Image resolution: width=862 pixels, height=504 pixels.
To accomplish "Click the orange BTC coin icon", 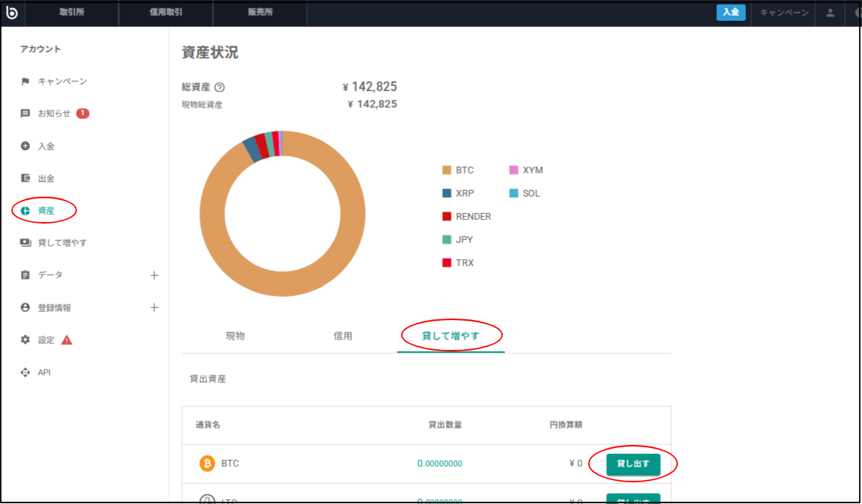I will pyautogui.click(x=207, y=464).
